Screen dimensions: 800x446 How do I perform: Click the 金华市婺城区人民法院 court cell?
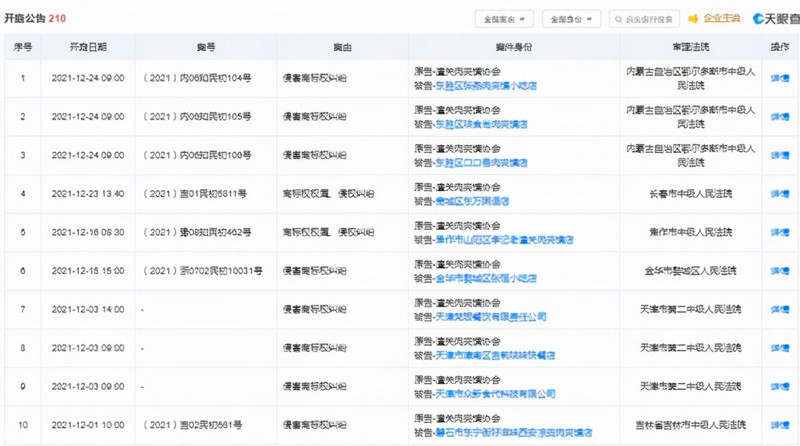691,271
